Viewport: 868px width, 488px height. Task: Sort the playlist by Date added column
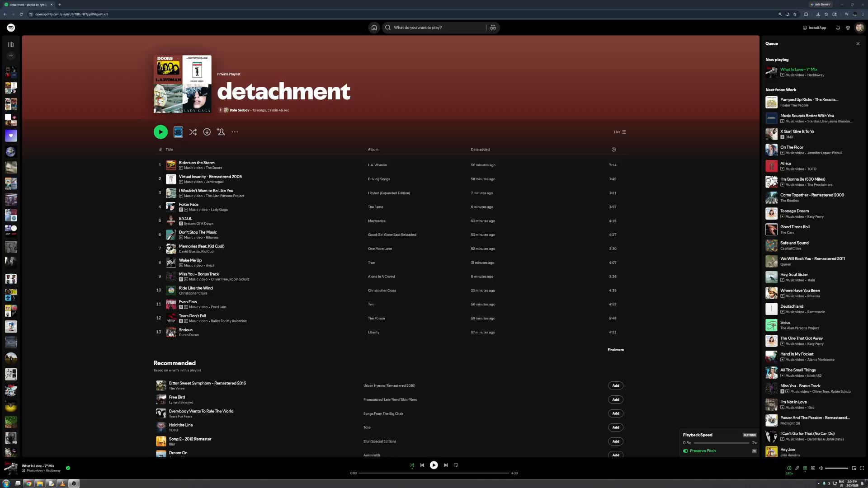coord(480,150)
